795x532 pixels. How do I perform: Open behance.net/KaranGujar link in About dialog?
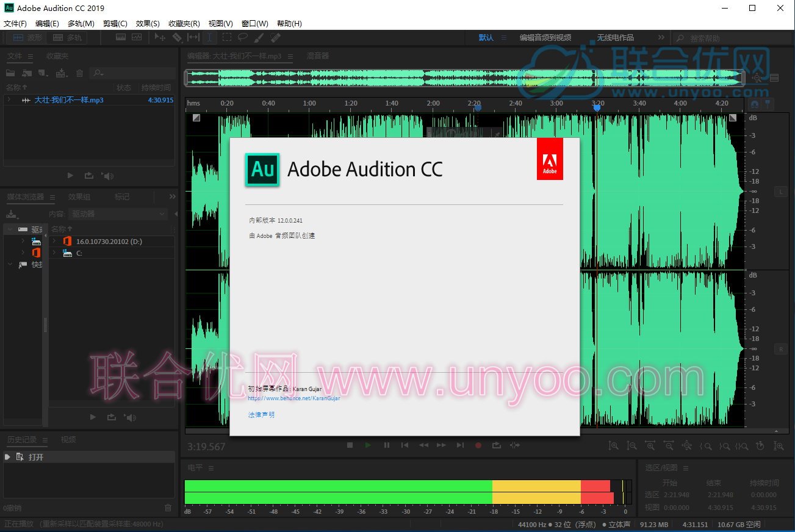pos(294,398)
